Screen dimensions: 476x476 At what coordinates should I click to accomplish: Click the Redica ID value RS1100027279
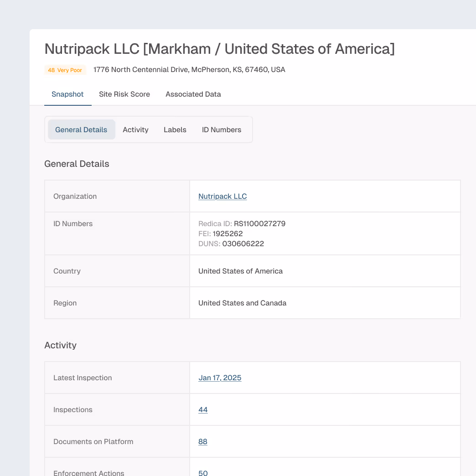[x=259, y=223]
